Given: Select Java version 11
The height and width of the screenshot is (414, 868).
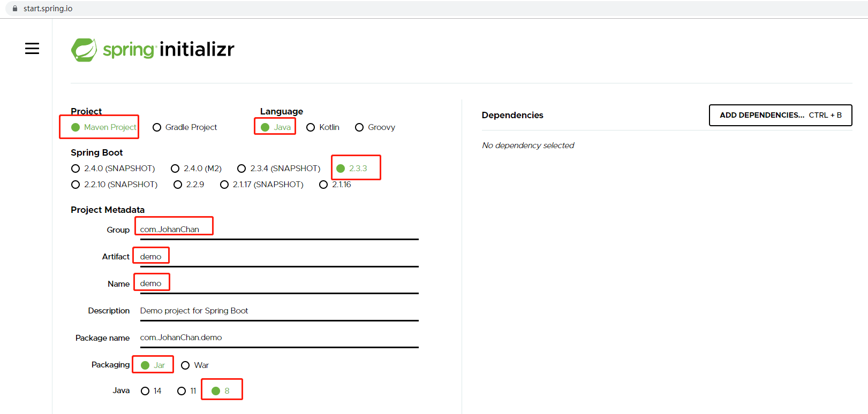Looking at the screenshot, I should [x=187, y=391].
